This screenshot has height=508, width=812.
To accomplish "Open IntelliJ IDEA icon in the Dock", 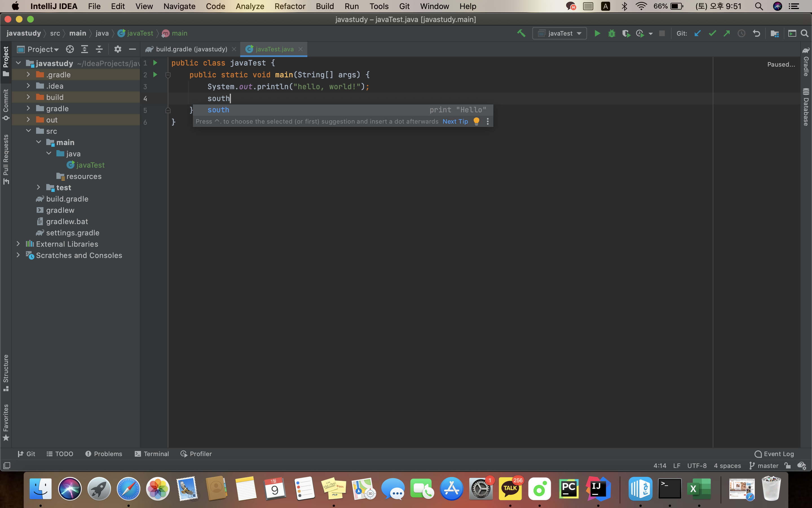I will (x=598, y=488).
